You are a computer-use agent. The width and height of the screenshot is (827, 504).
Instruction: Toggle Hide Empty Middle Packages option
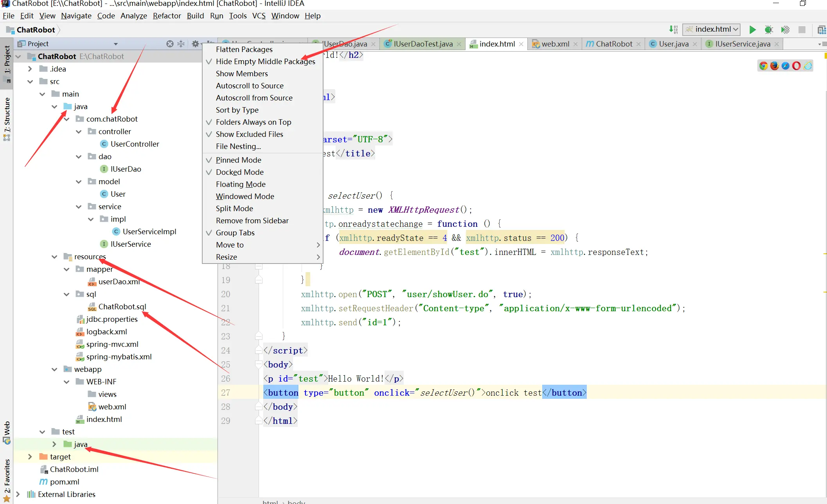point(265,61)
